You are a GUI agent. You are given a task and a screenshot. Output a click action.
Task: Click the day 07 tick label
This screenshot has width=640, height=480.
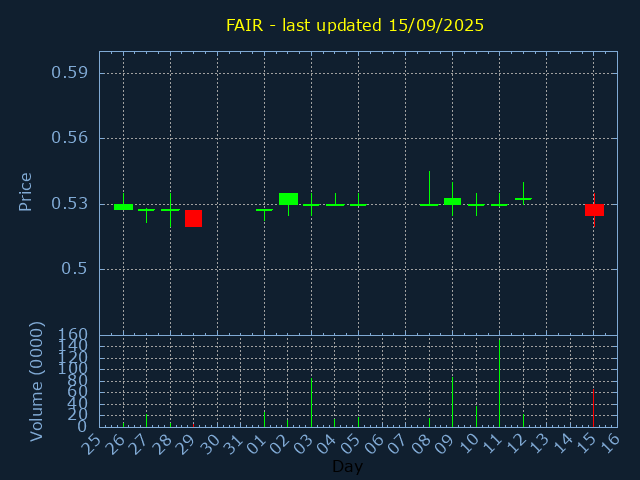point(396,444)
